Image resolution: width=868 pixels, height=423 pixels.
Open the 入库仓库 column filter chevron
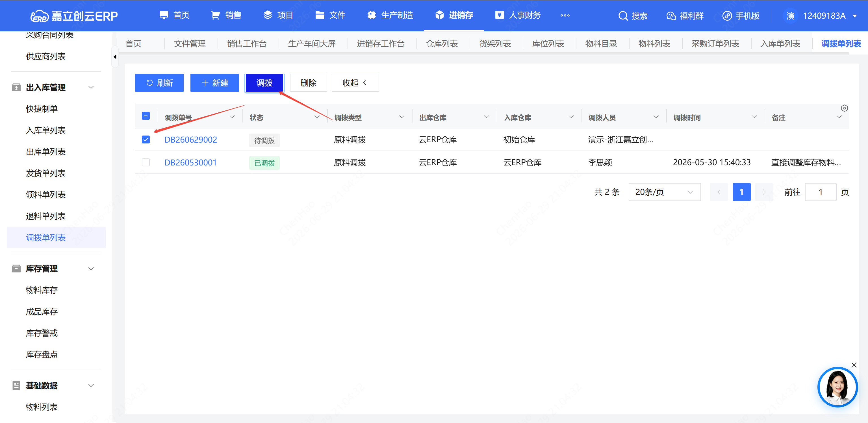(571, 117)
